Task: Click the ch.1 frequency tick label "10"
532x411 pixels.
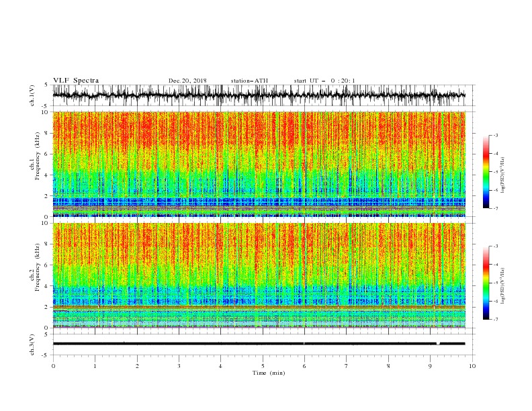Action: (46, 112)
